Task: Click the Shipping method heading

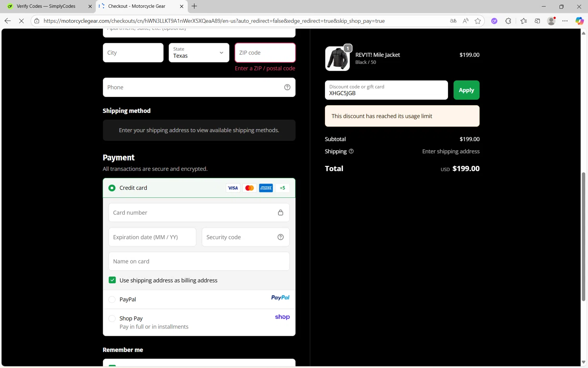Action: [127, 111]
